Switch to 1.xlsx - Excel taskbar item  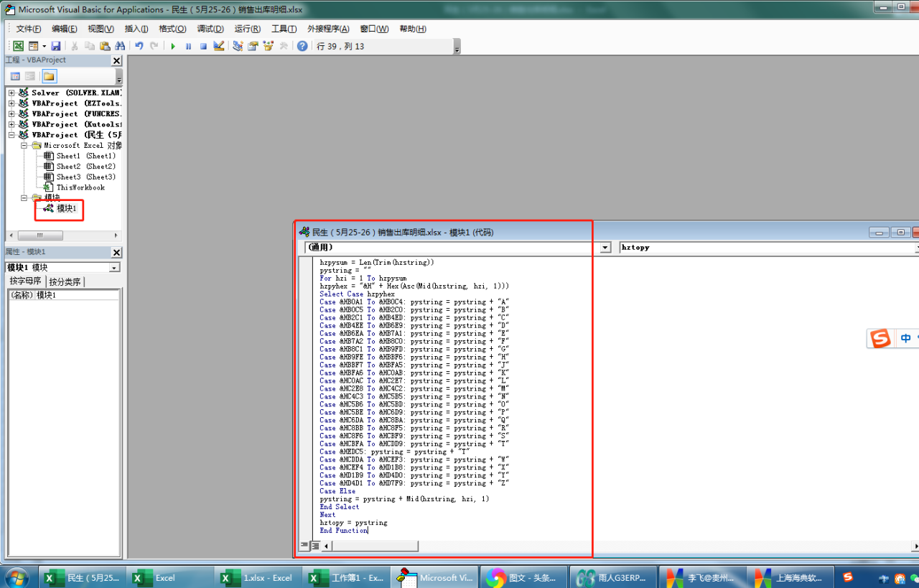tap(258, 577)
